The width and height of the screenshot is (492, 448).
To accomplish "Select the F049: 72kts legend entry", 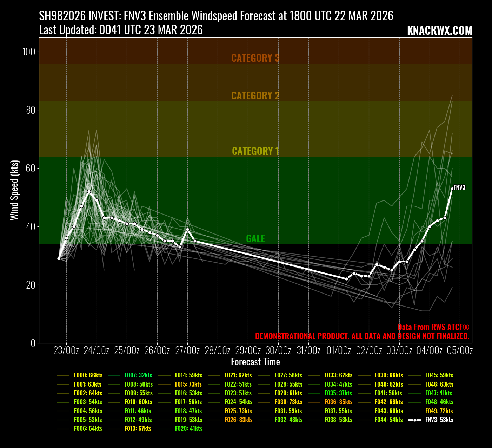I will (439, 411).
